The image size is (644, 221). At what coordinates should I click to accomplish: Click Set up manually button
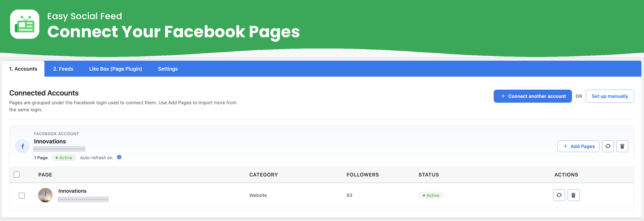[610, 96]
